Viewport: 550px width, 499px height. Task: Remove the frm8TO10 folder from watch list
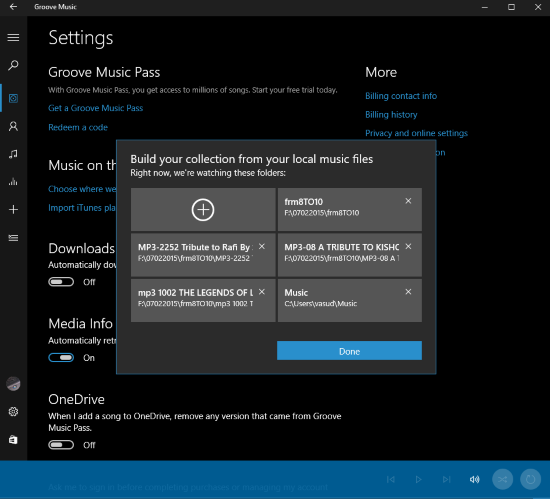408,201
